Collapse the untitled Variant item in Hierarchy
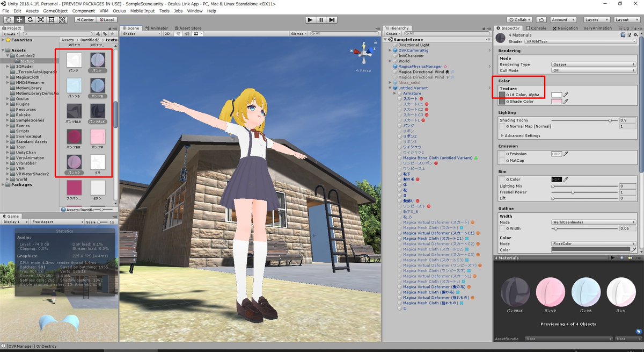Viewport: 644px width, 352px height. pos(390,88)
